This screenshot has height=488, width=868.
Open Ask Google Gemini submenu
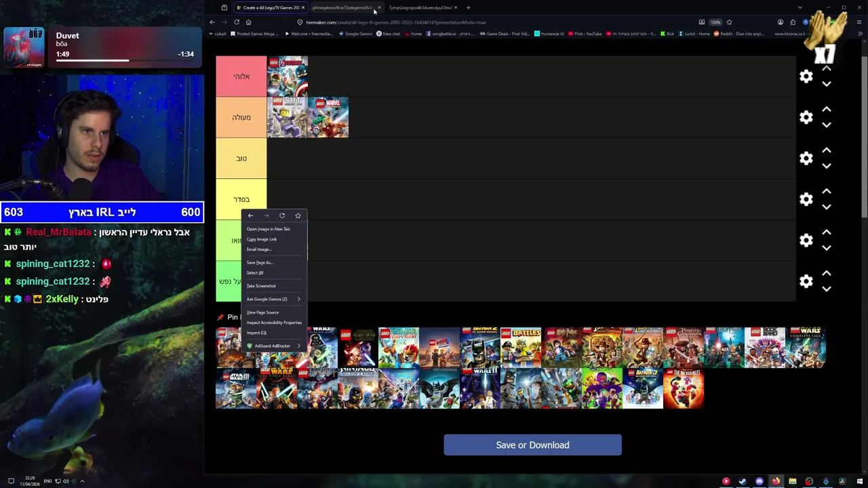[274, 299]
